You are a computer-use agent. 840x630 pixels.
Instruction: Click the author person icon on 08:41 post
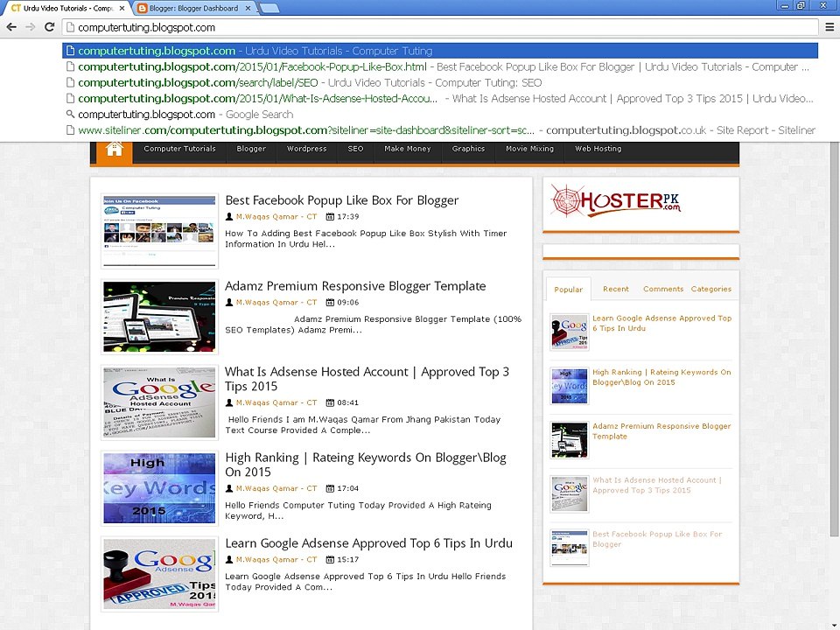229,402
